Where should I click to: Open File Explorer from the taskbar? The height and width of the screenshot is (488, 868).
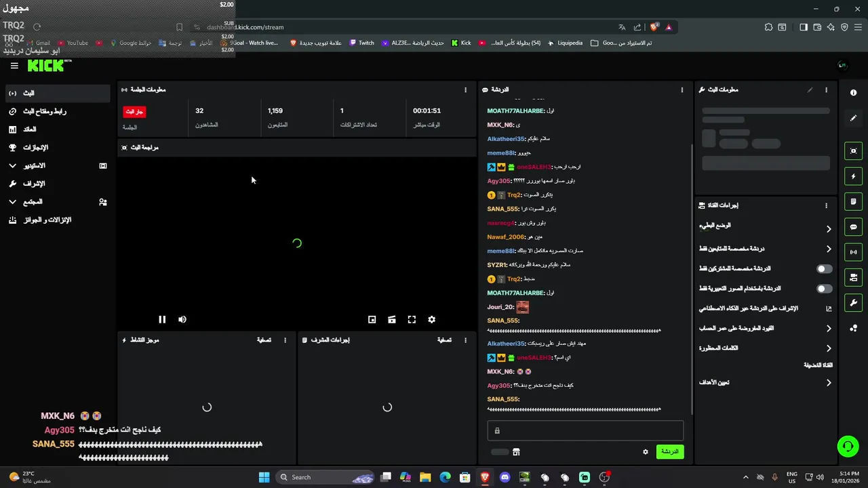point(425,477)
